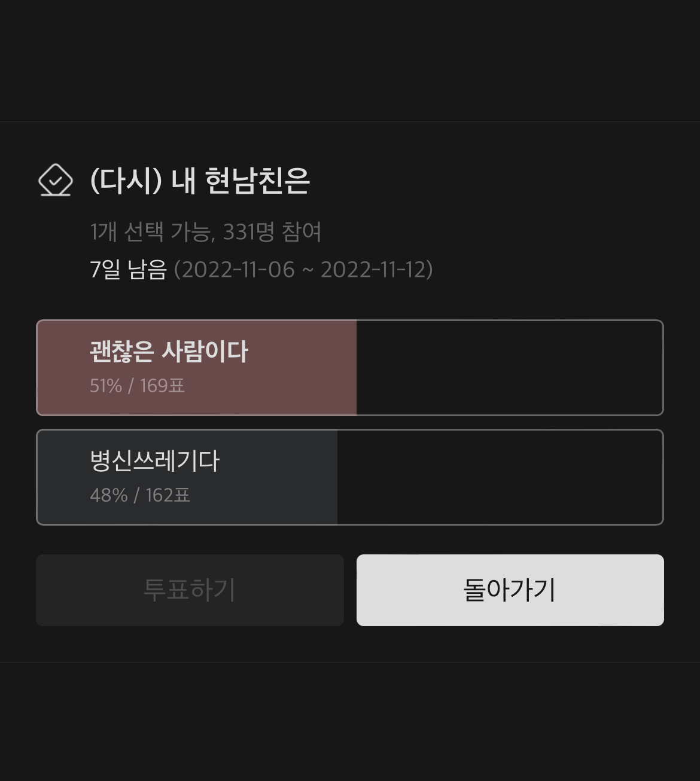This screenshot has width=700, height=781.
Task: Click the start date 2022-11-06
Action: [x=238, y=270]
